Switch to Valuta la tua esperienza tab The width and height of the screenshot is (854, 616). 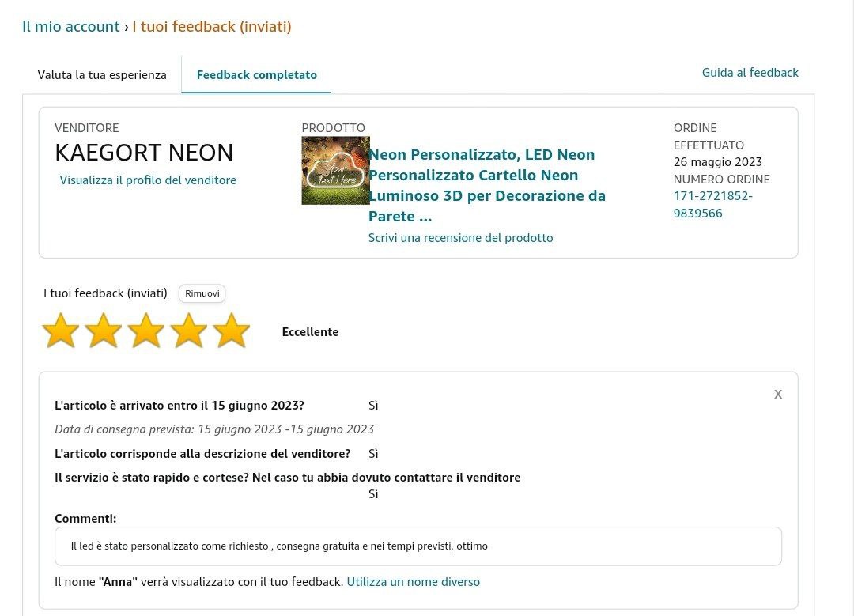[x=102, y=75]
